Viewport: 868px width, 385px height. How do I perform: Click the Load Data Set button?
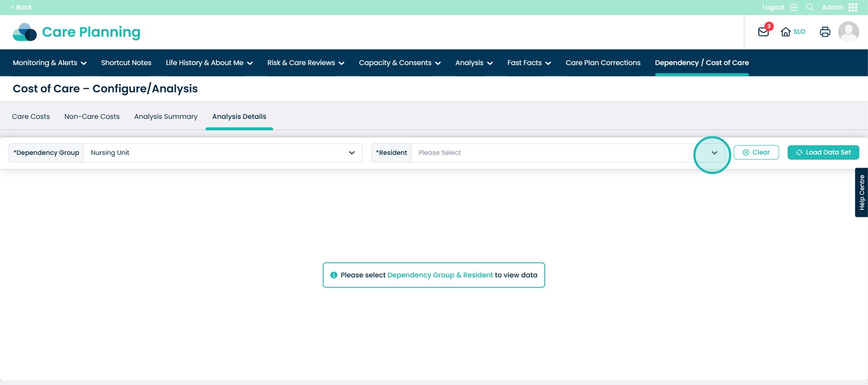(823, 152)
